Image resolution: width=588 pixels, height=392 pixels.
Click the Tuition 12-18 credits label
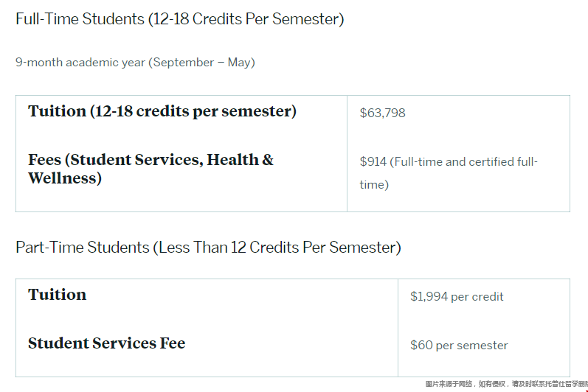tap(162, 111)
